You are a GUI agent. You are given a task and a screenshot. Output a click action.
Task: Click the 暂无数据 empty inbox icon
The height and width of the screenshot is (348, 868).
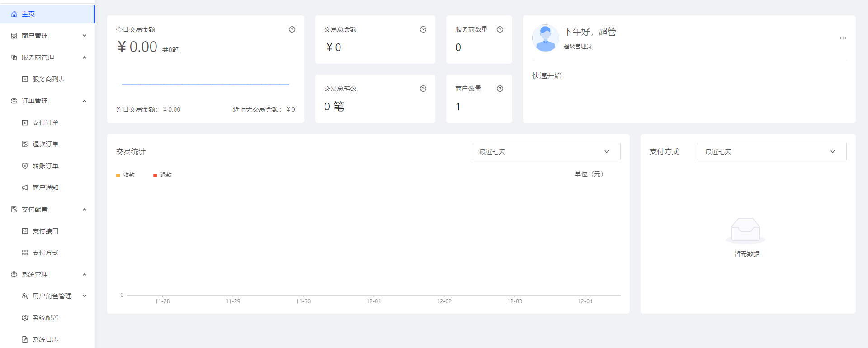(x=745, y=230)
